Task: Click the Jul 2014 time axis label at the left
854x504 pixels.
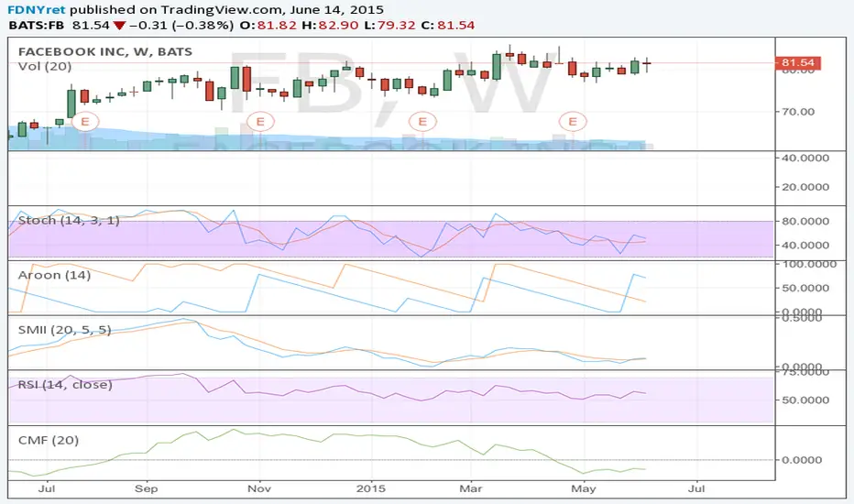Action: point(47,488)
